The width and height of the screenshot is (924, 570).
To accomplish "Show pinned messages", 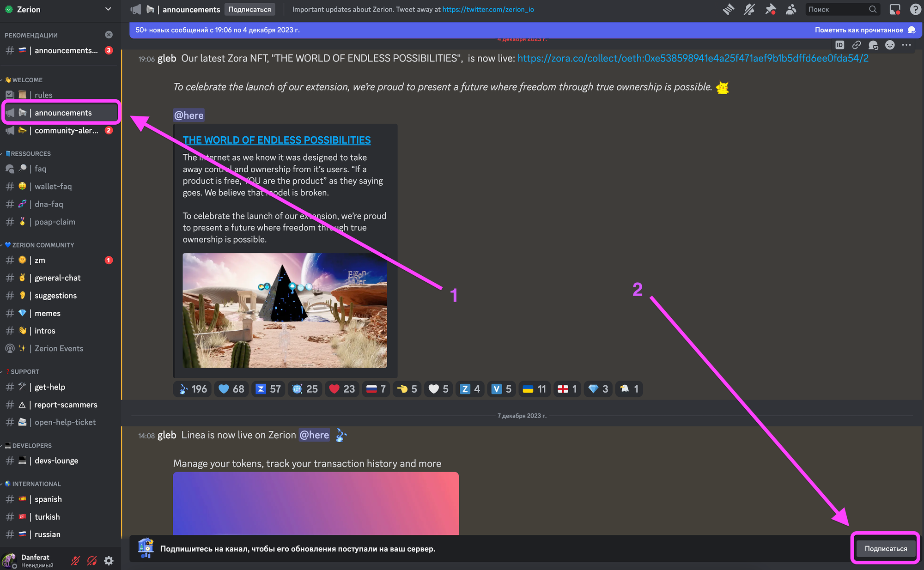I will pyautogui.click(x=770, y=9).
